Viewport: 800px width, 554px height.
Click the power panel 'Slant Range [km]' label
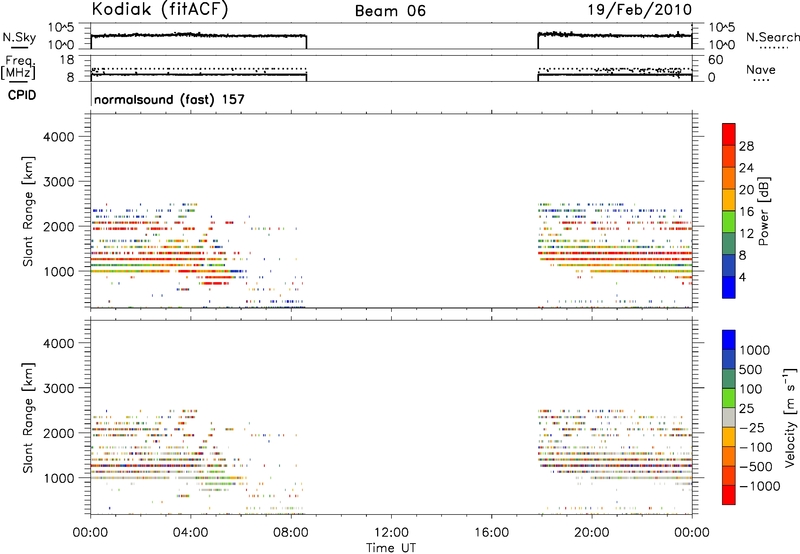pos(28,211)
